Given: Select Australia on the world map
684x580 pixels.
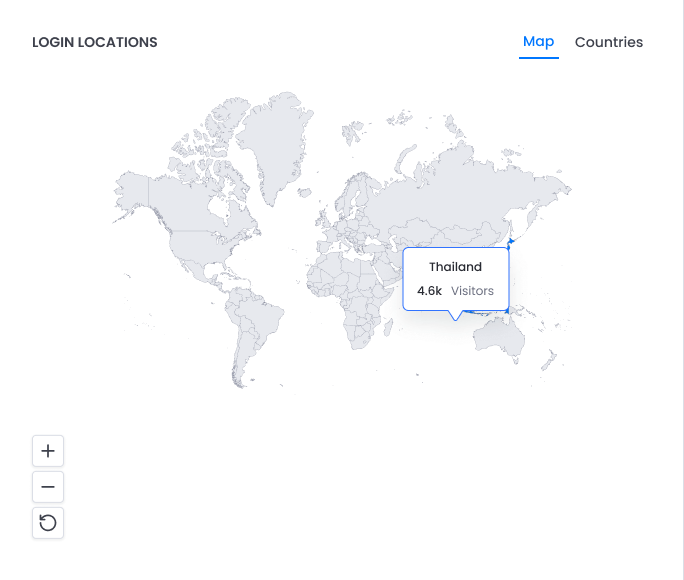Looking at the screenshot, I should click(499, 336).
